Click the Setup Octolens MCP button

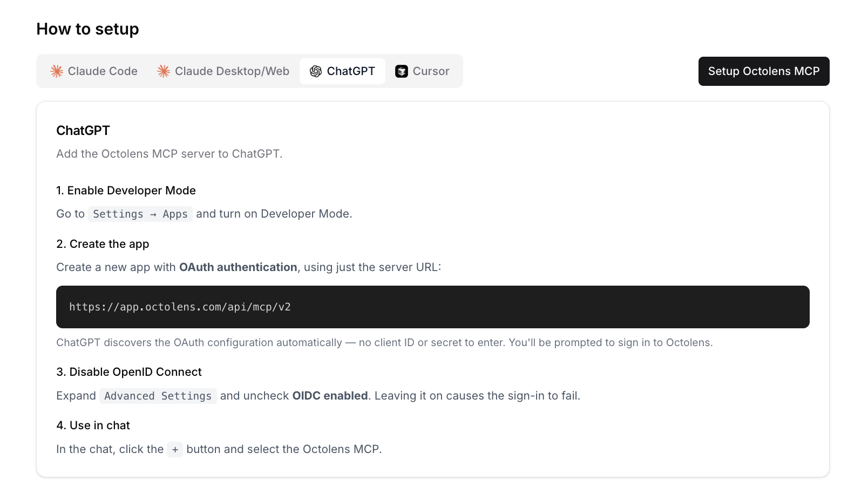click(x=764, y=71)
